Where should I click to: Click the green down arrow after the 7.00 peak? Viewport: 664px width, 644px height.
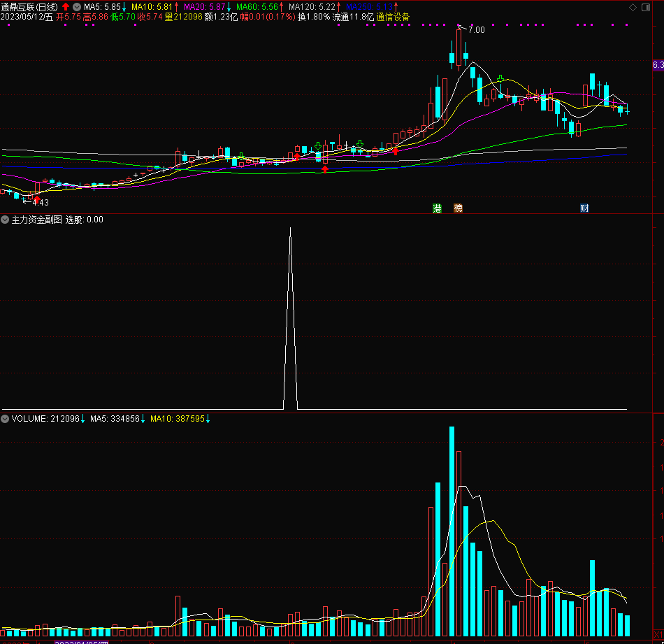[x=500, y=79]
